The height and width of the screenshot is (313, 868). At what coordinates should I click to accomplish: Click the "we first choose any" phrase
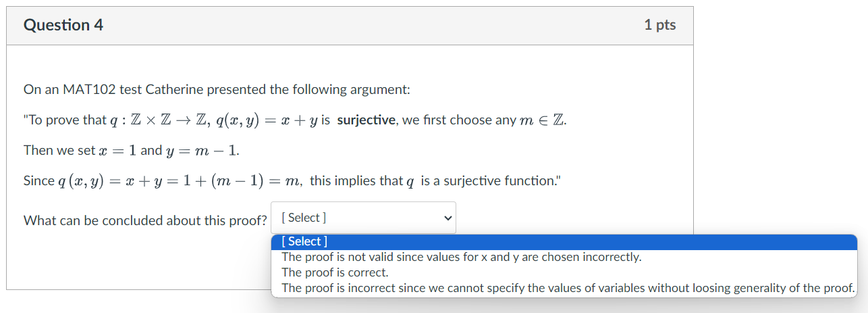coord(461,120)
